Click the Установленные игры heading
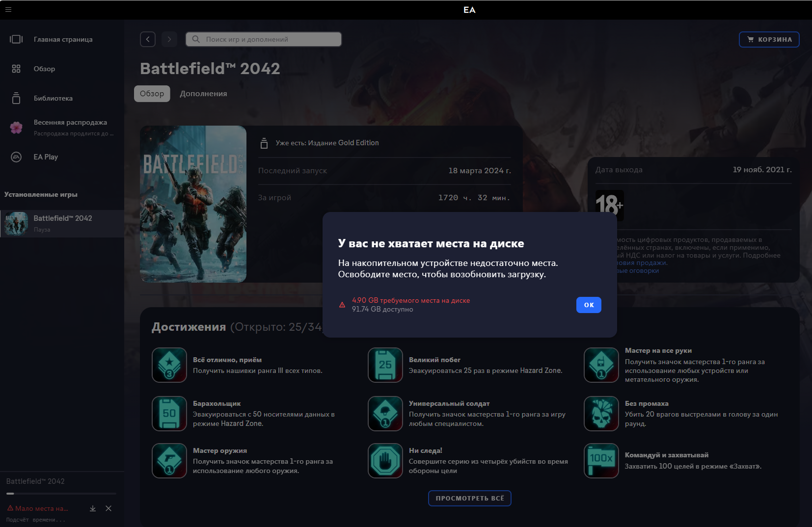Image resolution: width=812 pixels, height=527 pixels. point(41,194)
